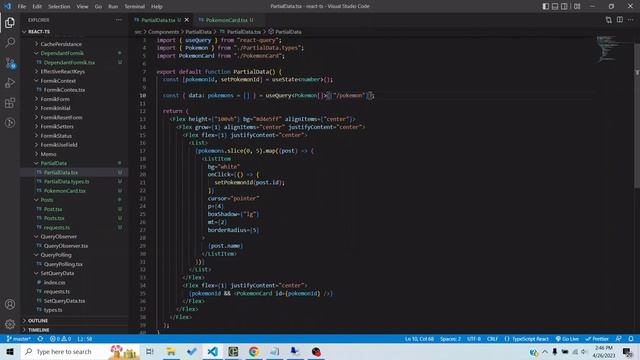Click the synchronize changes icon in status bar

(x=40, y=339)
